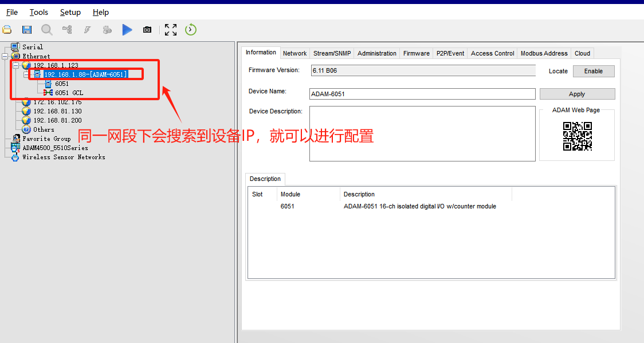
Task: Click the Save icon in toolbar
Action: pos(26,30)
